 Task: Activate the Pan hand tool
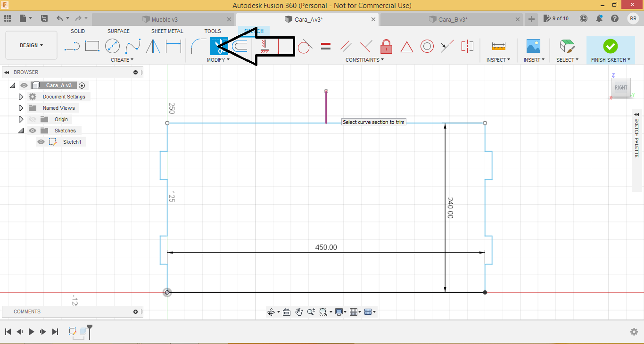[x=299, y=312]
